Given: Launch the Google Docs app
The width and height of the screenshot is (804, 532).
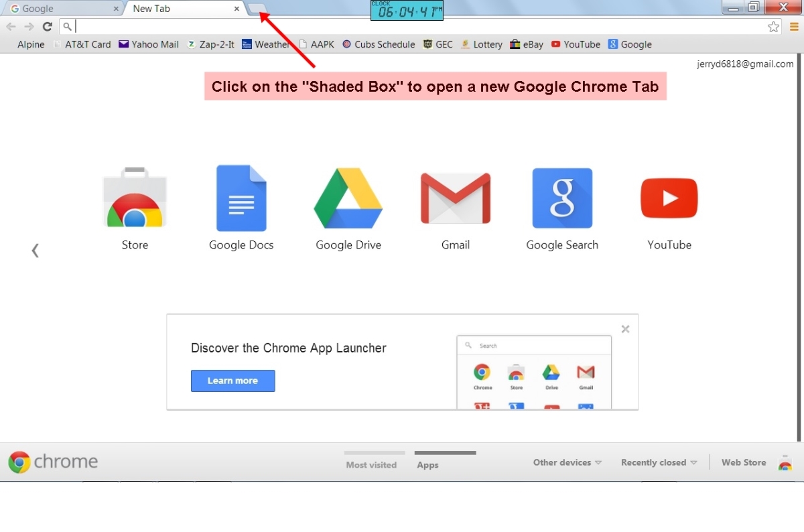Looking at the screenshot, I should 241,208.
